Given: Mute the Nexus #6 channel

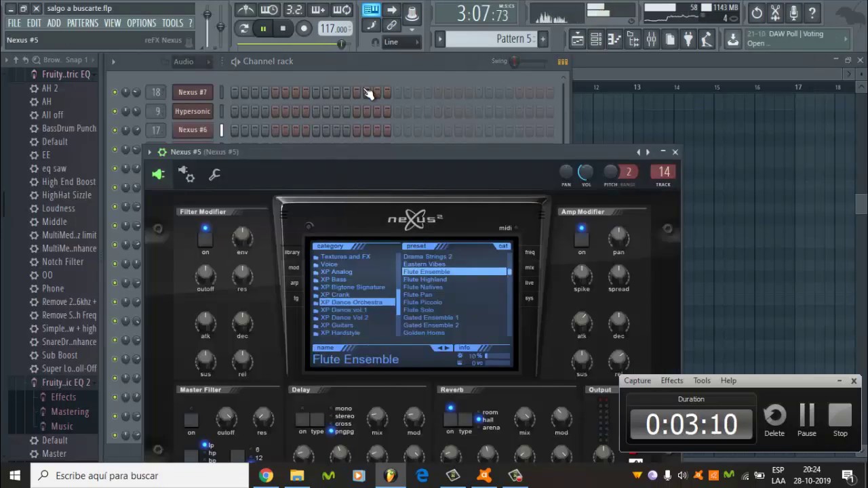Looking at the screenshot, I should 115,130.
